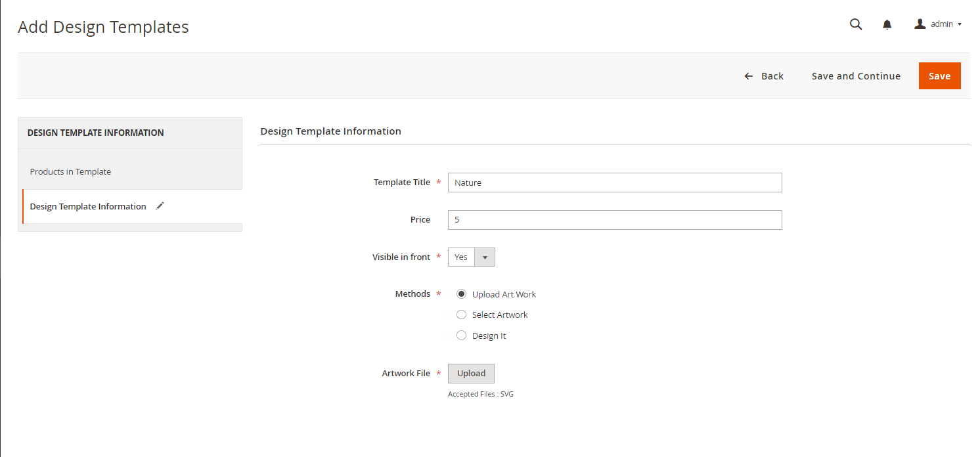Click the Template Title field label
The width and height of the screenshot is (980, 457).
pos(401,183)
